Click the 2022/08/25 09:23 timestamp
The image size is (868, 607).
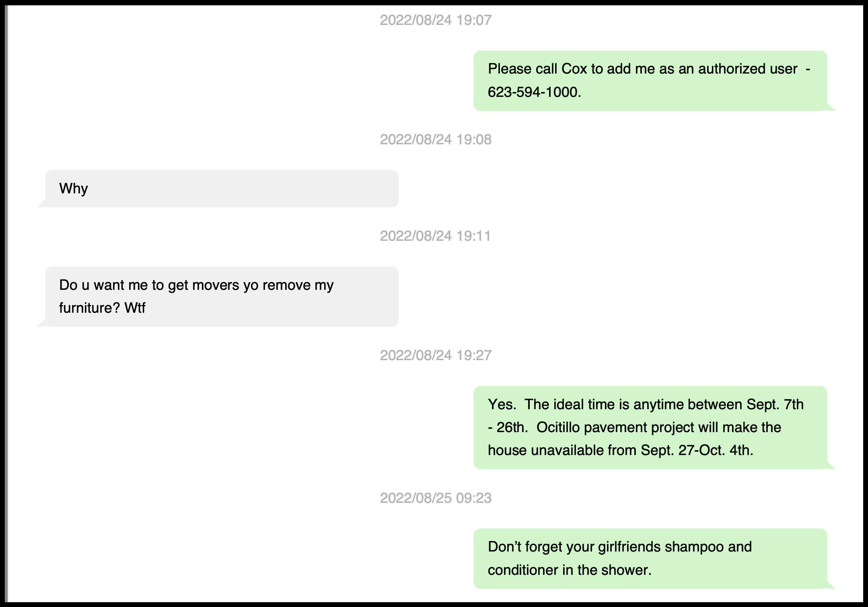436,498
